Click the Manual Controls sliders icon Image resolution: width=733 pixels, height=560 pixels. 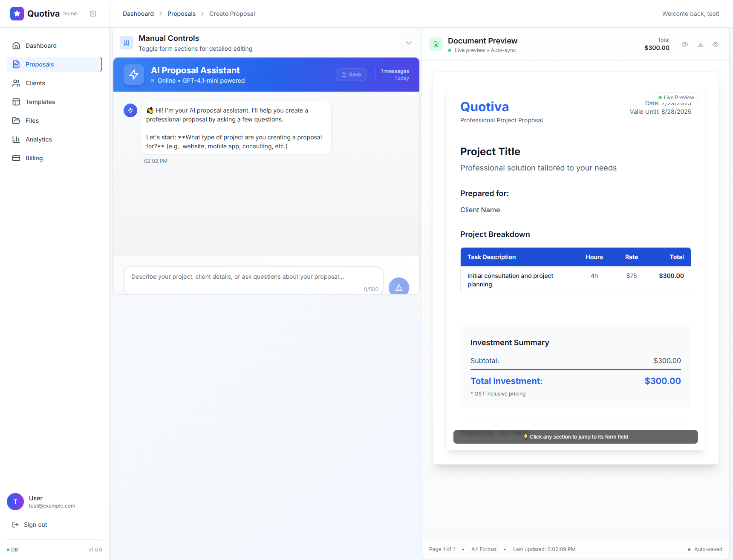click(127, 43)
